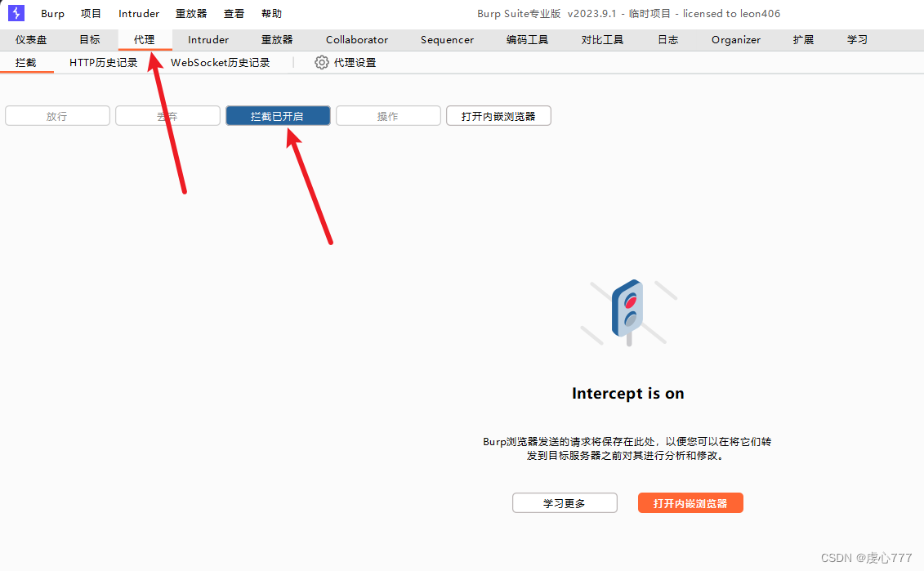Click the 学习更多 (Learn more) button

[565, 502]
